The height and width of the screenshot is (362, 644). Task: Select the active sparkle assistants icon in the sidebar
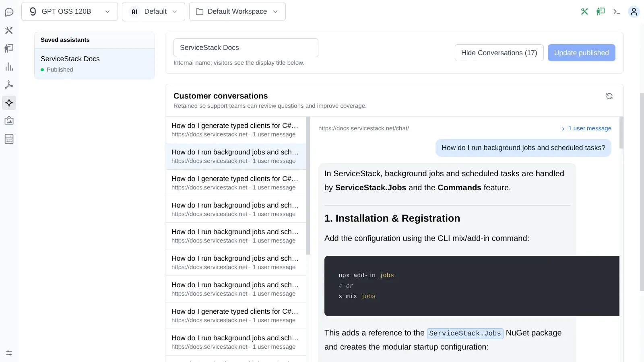point(9,103)
